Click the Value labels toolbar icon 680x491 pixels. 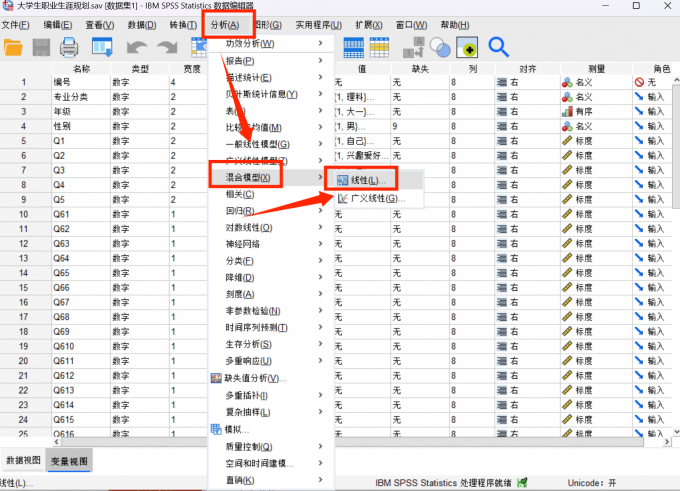point(413,47)
